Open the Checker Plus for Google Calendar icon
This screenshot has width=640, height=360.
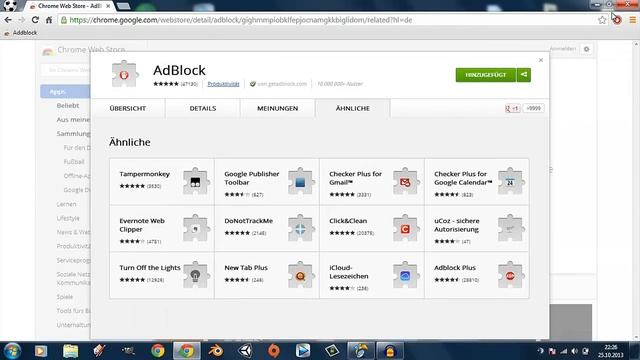coord(511,181)
